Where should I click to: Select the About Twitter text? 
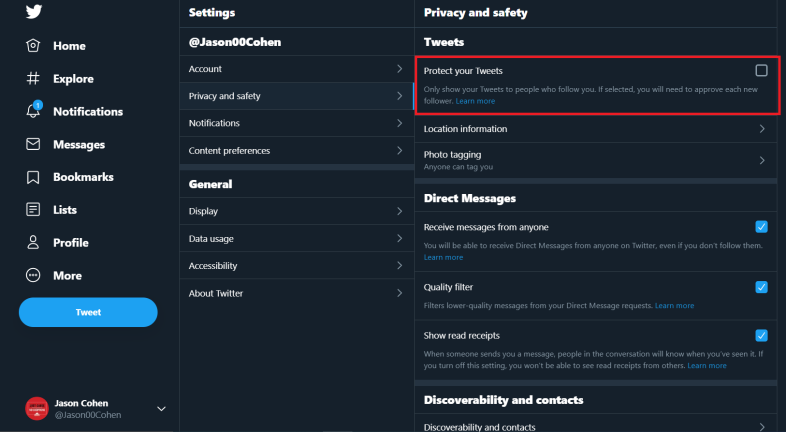[216, 294]
